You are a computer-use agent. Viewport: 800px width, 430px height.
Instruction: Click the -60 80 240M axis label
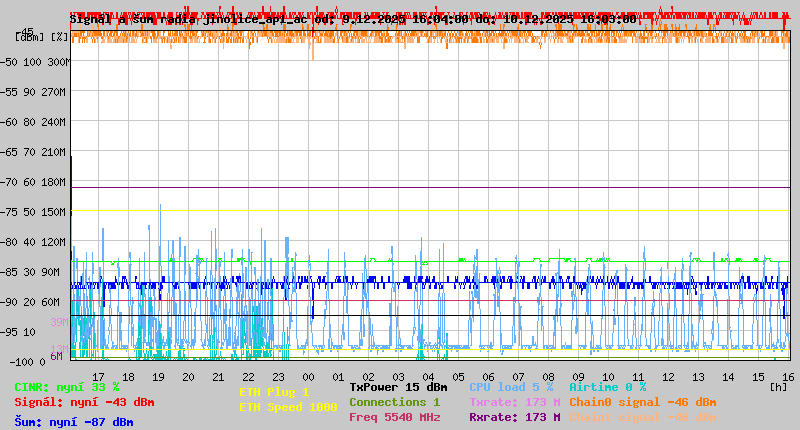(33, 122)
